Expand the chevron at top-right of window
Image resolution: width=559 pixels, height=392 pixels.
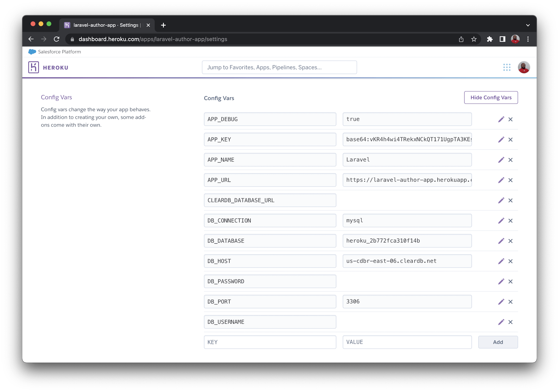coord(528,25)
